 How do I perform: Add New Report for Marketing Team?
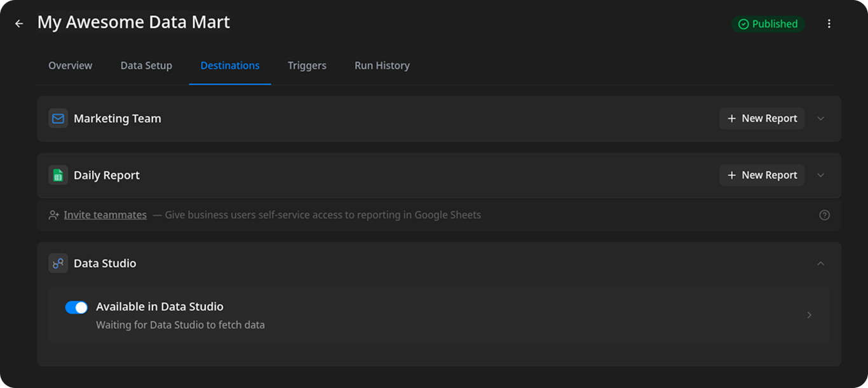[x=762, y=118]
